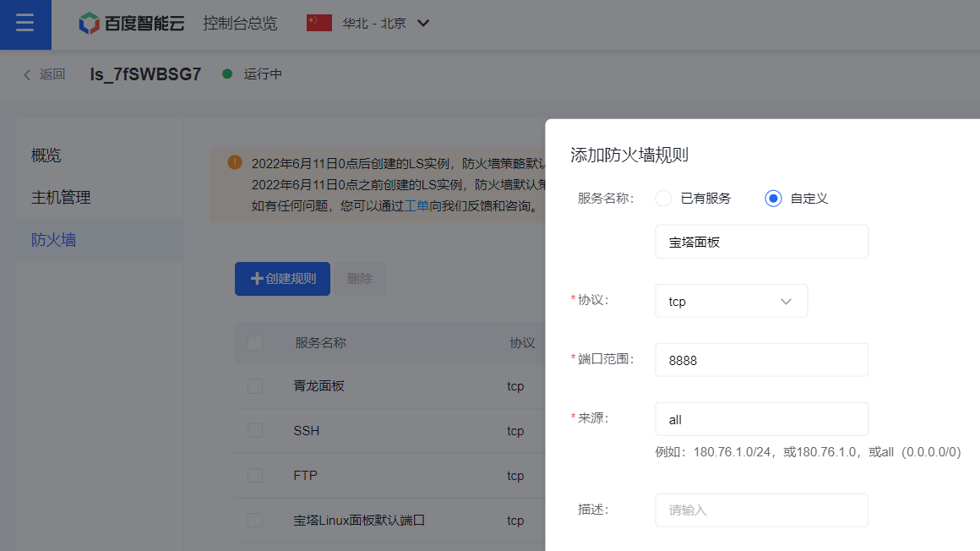The height and width of the screenshot is (551, 980).
Task: Click tcp in the FTP row
Action: [x=515, y=476]
